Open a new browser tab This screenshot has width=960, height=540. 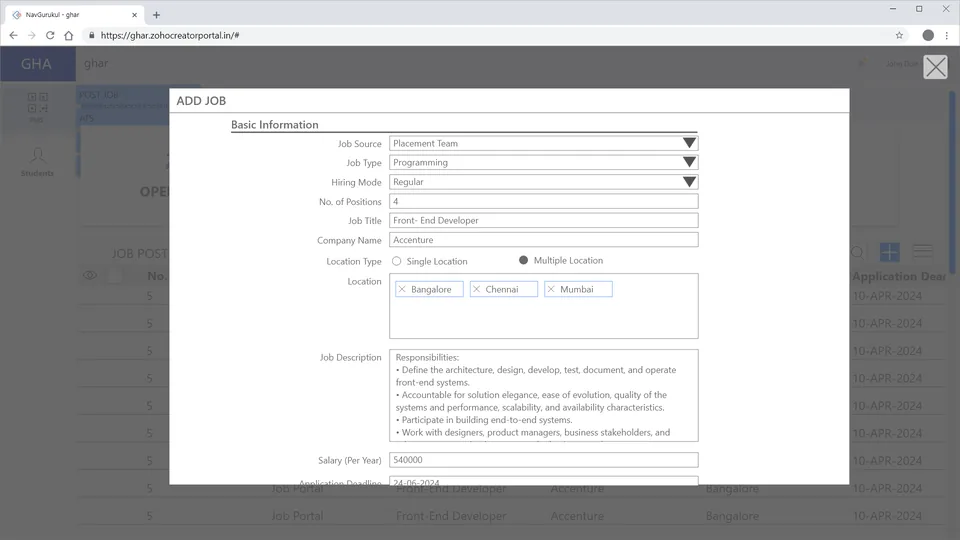[x=156, y=15]
